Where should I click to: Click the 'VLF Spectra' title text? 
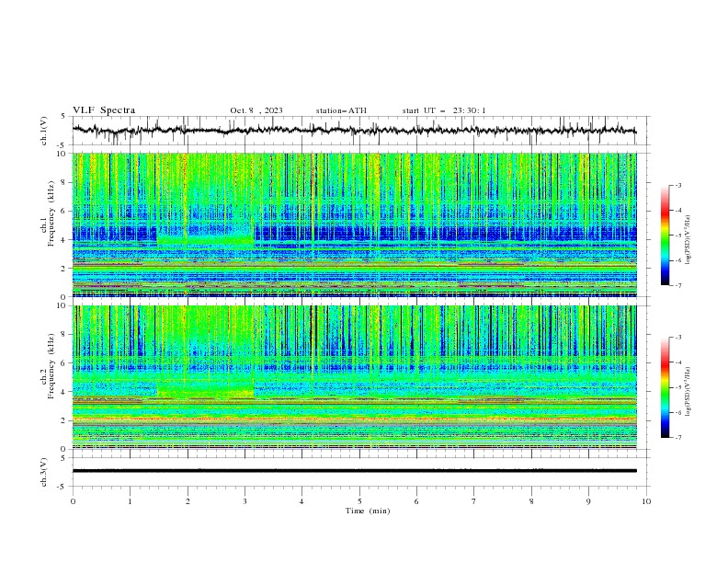(x=104, y=110)
